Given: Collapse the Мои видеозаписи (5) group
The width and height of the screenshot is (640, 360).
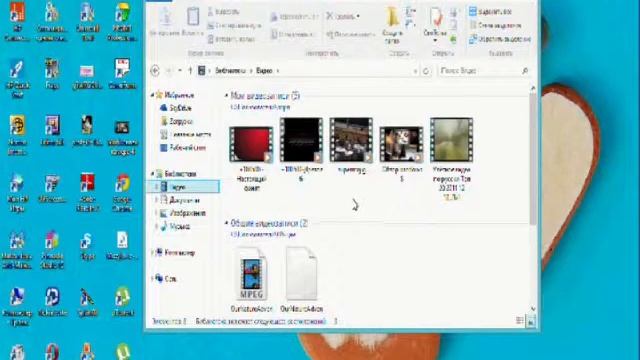Looking at the screenshot, I should click(227, 96).
